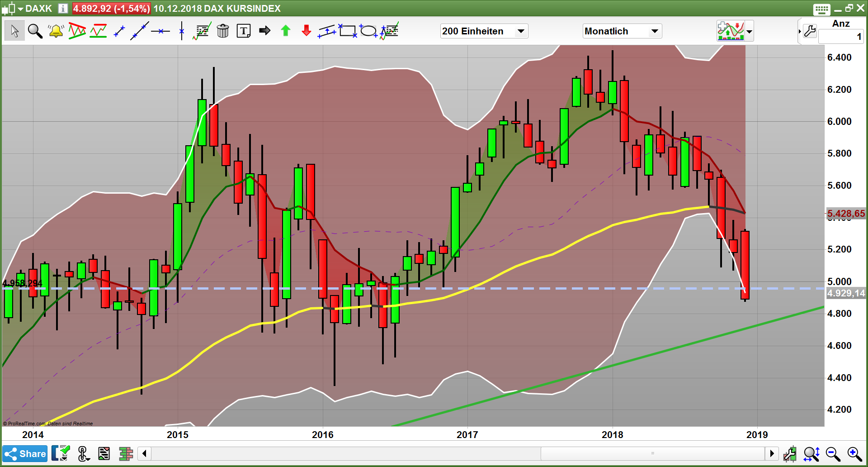This screenshot has width=868, height=467.
Task: Select the black arrow drawing tool
Action: [265, 31]
